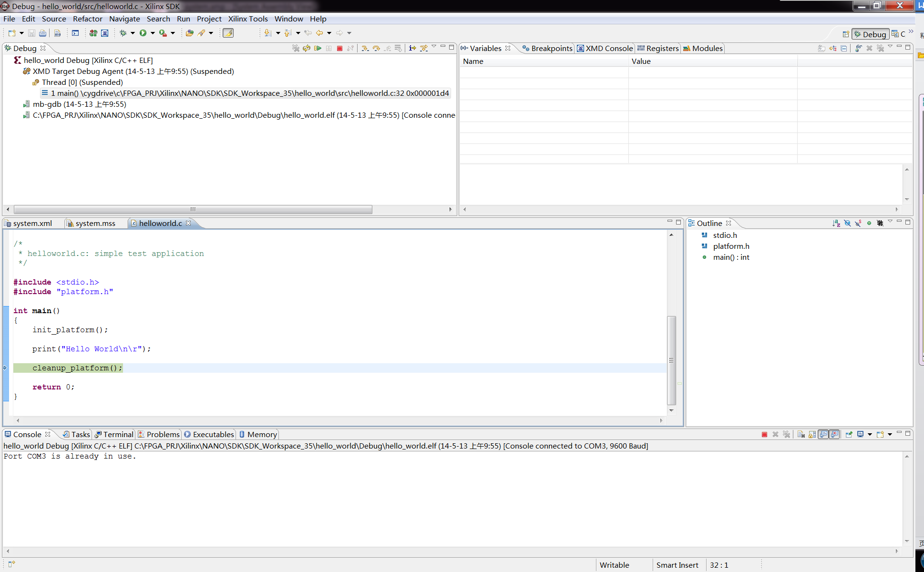This screenshot has height=572, width=924.
Task: Click the Step Over icon
Action: [x=376, y=48]
